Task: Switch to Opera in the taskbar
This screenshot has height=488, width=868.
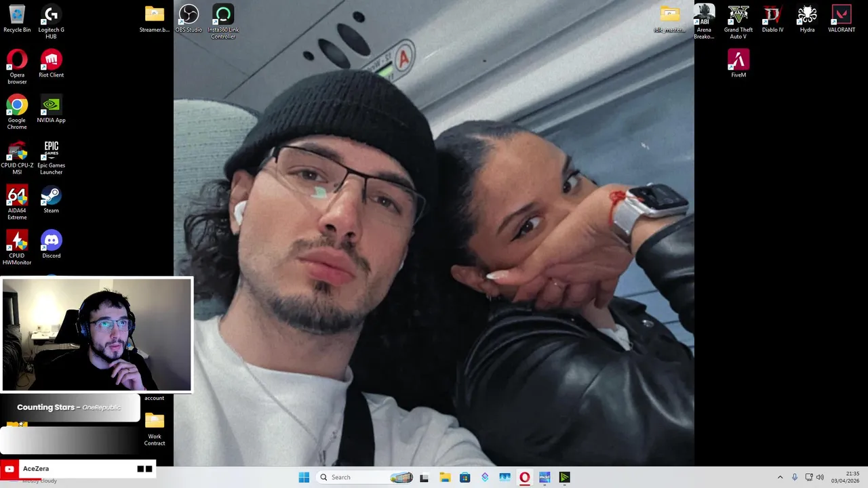Action: [x=524, y=477]
